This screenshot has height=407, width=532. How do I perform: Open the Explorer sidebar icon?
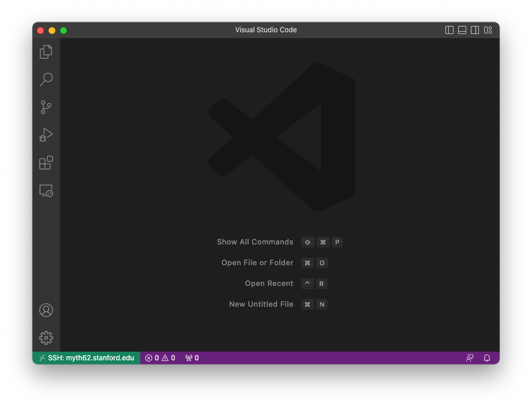click(x=46, y=52)
